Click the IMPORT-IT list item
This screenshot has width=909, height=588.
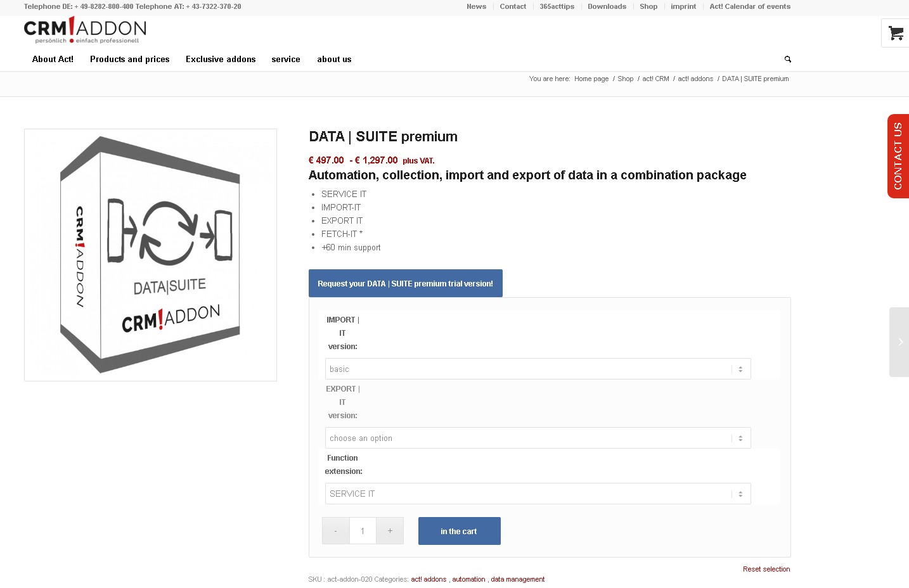[x=341, y=207]
